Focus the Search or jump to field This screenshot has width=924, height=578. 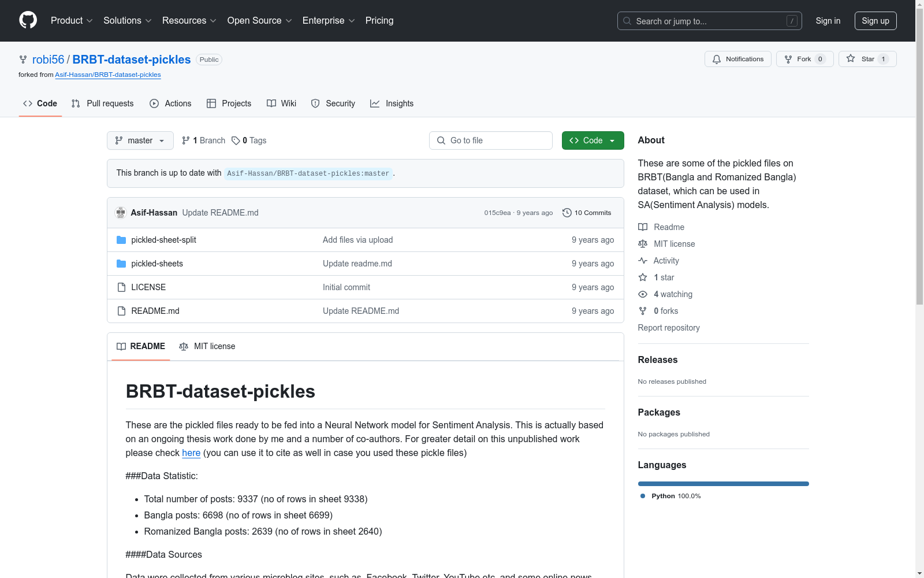710,21
